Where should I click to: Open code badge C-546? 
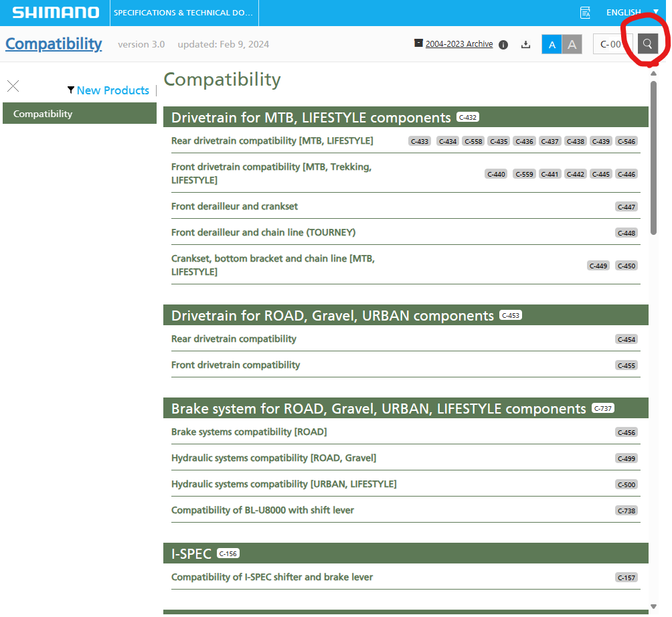(x=626, y=141)
